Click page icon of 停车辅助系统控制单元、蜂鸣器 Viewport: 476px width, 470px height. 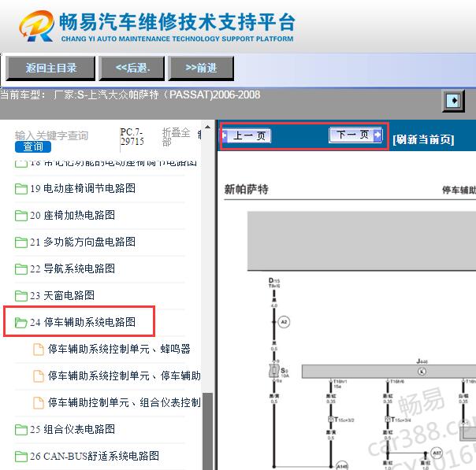[39, 349]
